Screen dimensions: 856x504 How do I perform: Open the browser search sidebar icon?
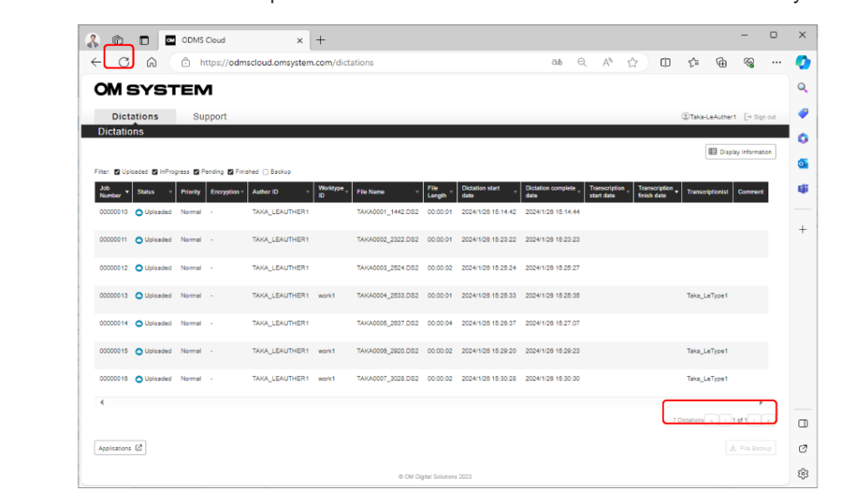click(x=802, y=87)
